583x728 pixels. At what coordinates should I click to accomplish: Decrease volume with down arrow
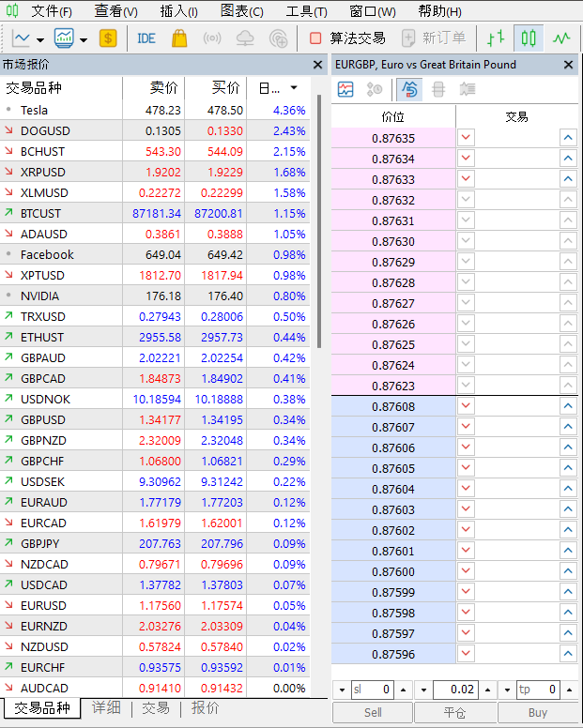point(423,690)
